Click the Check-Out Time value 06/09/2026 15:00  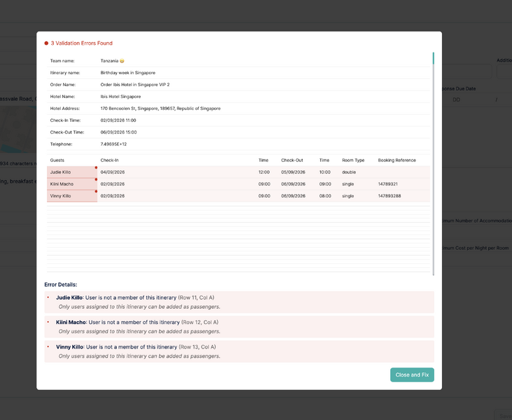tap(118, 132)
